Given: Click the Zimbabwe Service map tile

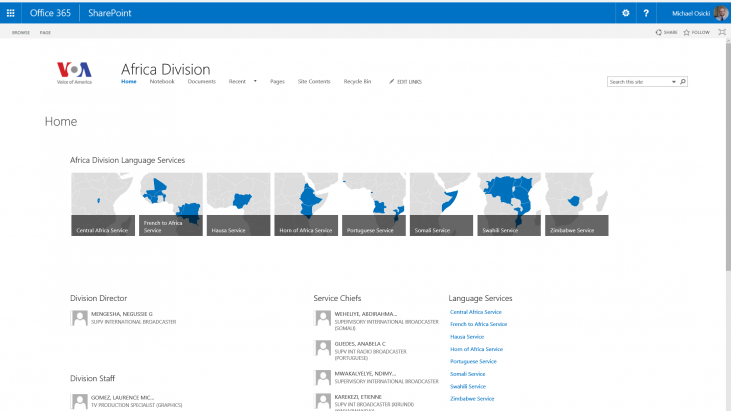Looking at the screenshot, I should coord(577,204).
